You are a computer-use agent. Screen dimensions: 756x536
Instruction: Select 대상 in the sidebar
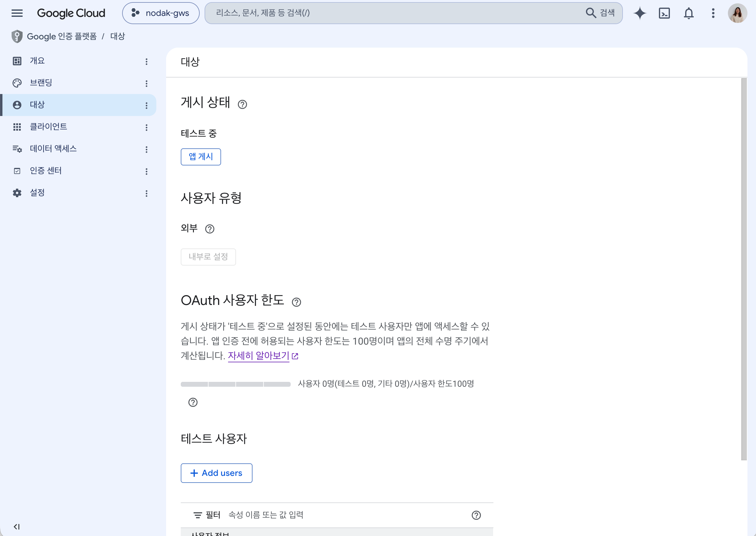click(x=78, y=105)
